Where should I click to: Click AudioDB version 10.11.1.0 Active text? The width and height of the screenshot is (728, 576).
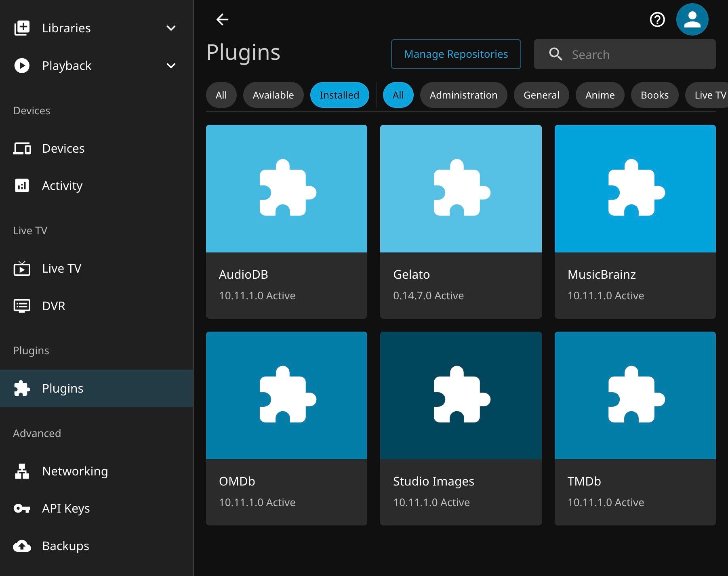257,296
